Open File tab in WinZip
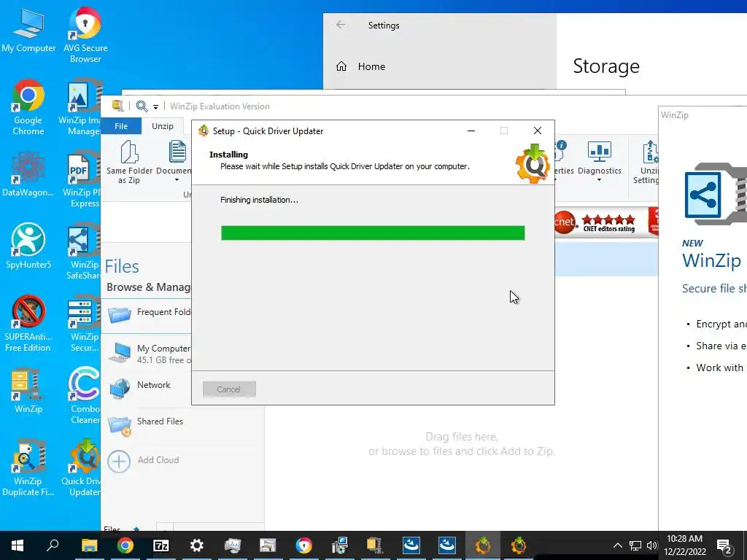This screenshot has width=747, height=560. coord(121,126)
